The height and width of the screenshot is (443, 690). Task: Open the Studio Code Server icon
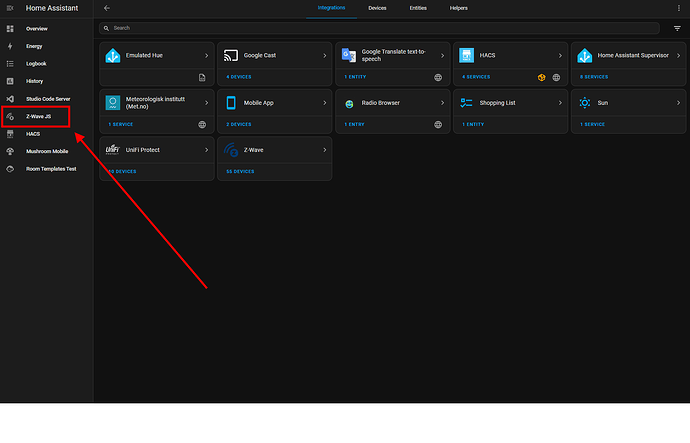[10, 99]
